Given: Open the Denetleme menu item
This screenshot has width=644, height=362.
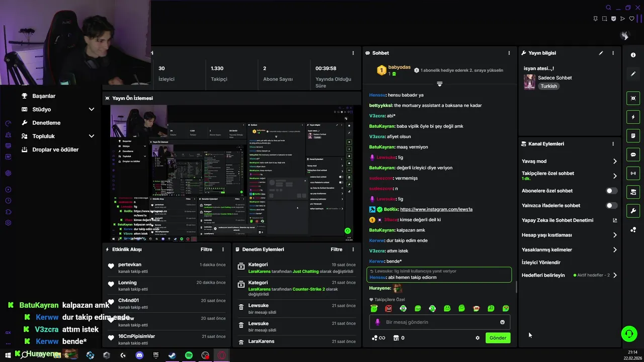Looking at the screenshot, I should [x=46, y=123].
